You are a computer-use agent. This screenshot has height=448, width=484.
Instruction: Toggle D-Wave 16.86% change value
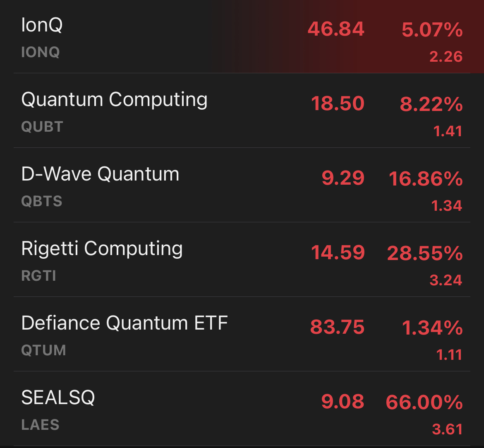426,179
